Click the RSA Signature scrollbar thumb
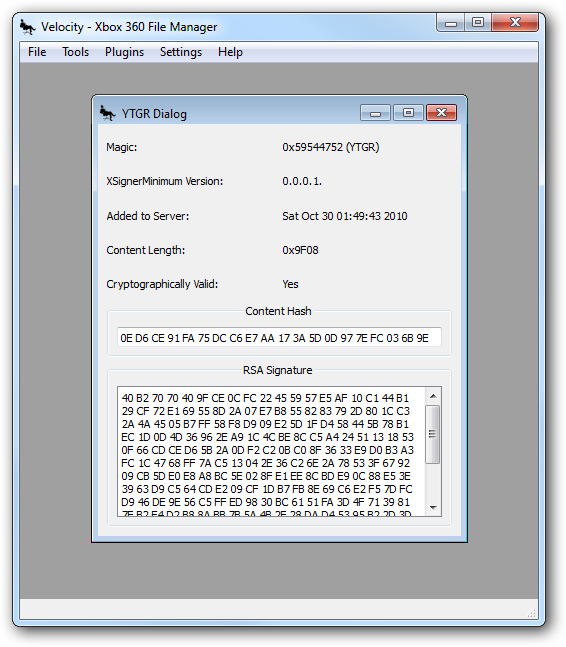This screenshot has width=566, height=647. click(432, 434)
